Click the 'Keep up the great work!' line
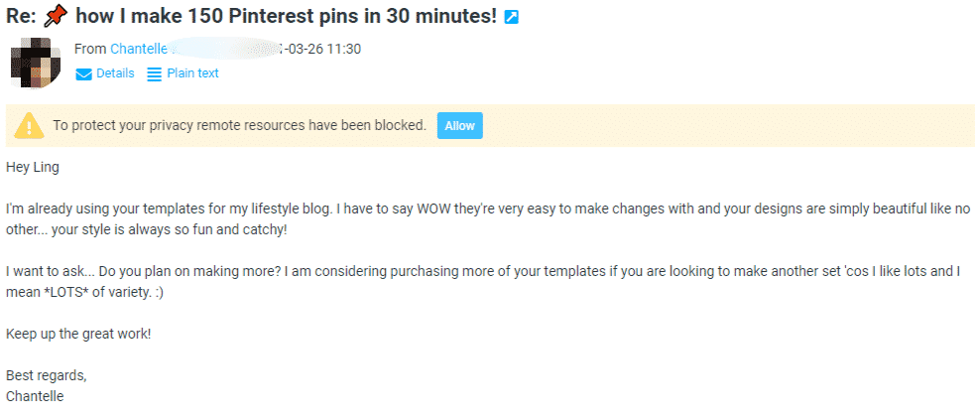The width and height of the screenshot is (980, 418). pyautogui.click(x=78, y=334)
